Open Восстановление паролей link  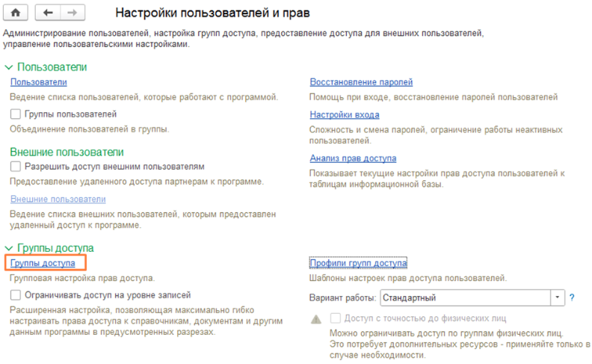361,82
